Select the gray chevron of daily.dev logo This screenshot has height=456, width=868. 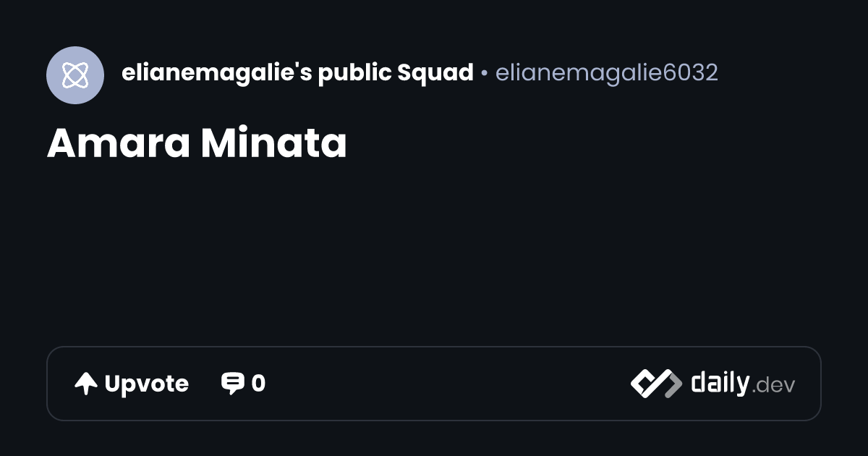[x=672, y=384]
